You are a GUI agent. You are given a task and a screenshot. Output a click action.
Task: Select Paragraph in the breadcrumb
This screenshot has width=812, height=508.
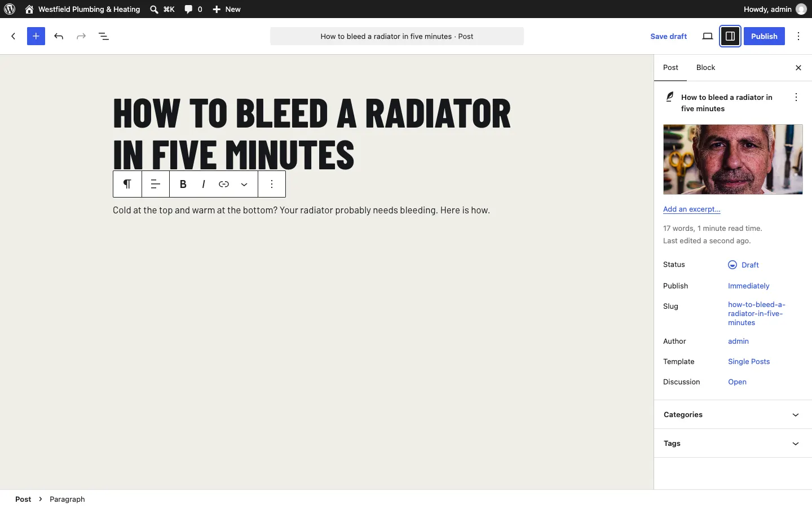click(x=67, y=500)
